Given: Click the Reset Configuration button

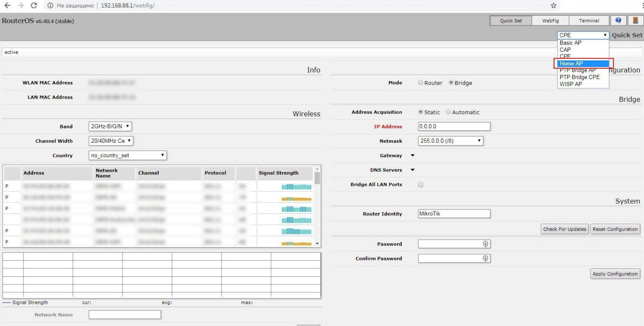Looking at the screenshot, I should tap(615, 229).
